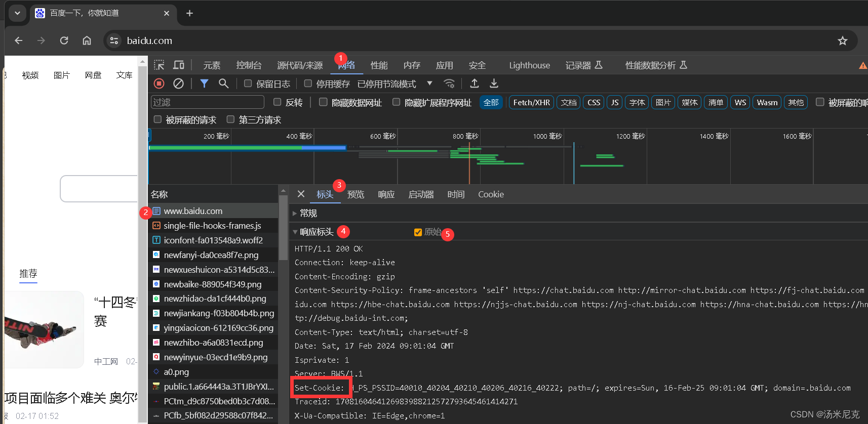Switch to the 性能 panel tab

(379, 65)
